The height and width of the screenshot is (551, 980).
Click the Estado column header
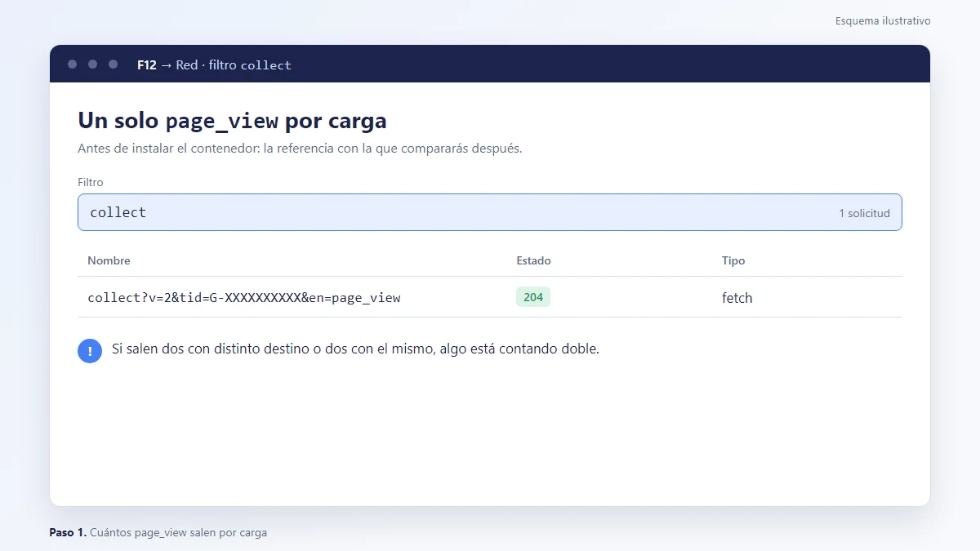click(x=533, y=260)
